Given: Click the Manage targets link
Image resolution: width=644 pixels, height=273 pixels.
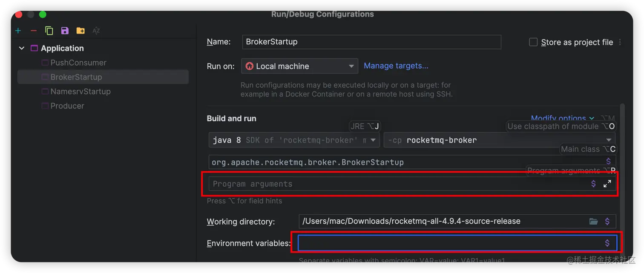Looking at the screenshot, I should (x=396, y=65).
